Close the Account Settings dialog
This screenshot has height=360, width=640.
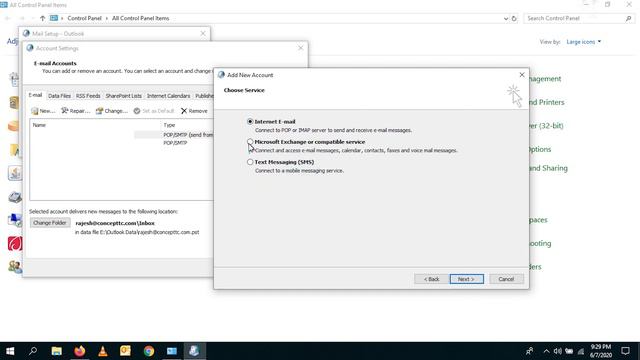pyautogui.click(x=301, y=48)
